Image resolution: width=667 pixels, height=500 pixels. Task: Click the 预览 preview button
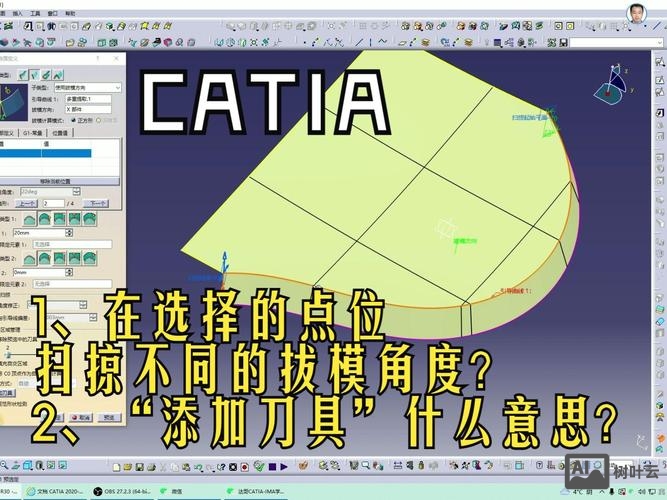[x=109, y=418]
